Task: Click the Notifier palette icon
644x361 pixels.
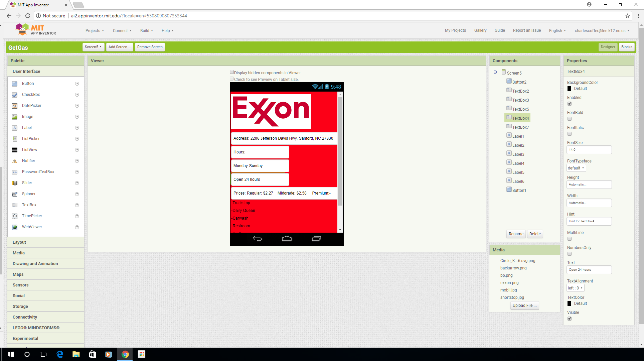Action: pyautogui.click(x=15, y=161)
